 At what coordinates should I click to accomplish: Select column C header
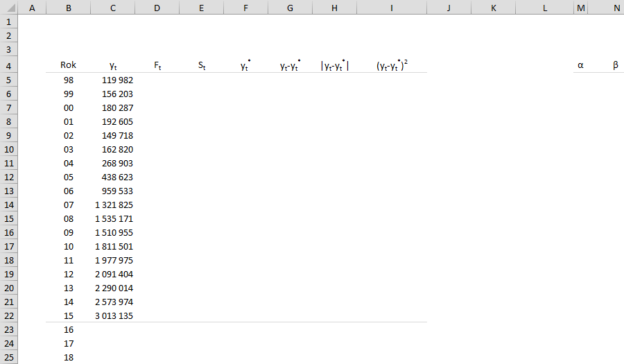tap(112, 8)
